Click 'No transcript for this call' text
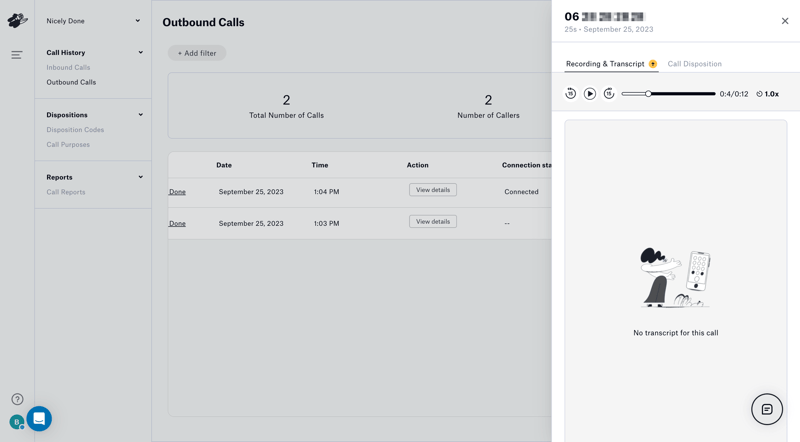Viewport: 800px width, 442px height. coord(676,333)
